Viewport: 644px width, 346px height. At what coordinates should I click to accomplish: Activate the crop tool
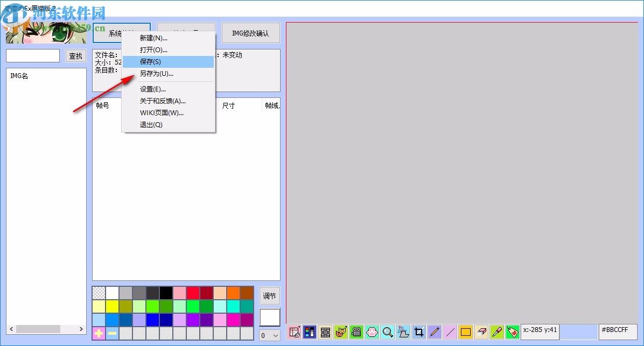pos(419,332)
